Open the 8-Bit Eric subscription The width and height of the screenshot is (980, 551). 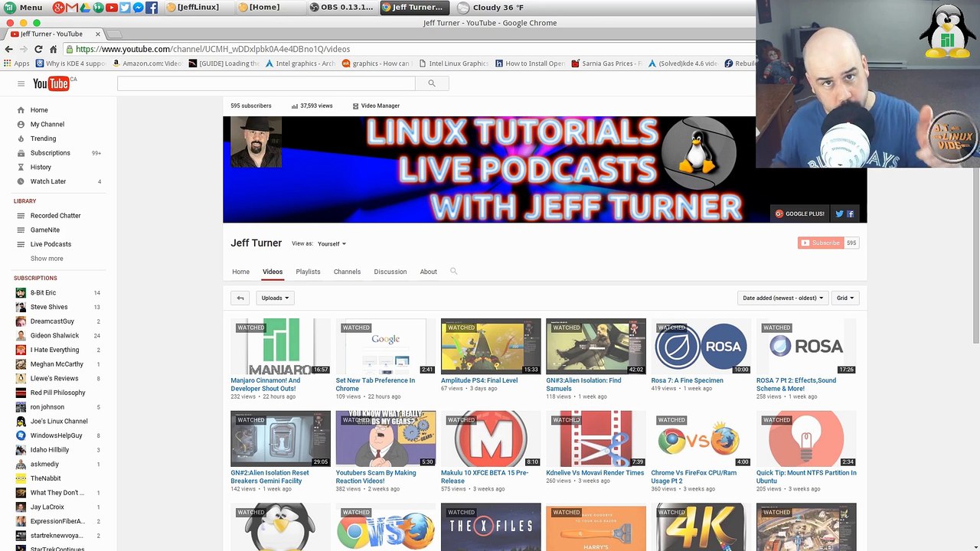tap(43, 292)
